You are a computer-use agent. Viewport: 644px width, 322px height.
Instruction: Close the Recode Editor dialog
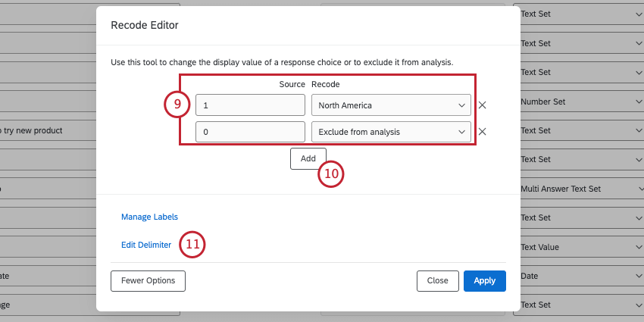437,280
